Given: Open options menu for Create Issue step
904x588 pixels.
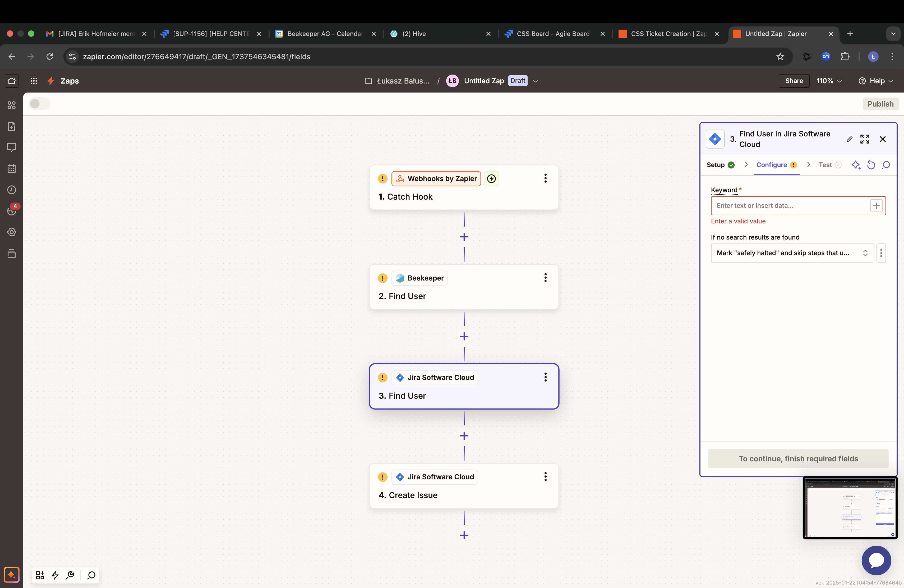Looking at the screenshot, I should pos(545,477).
